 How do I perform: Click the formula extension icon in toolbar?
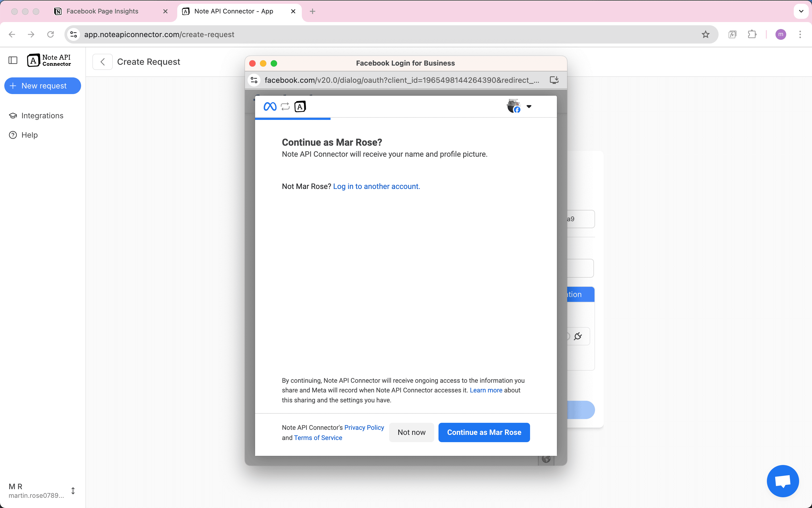tap(733, 34)
